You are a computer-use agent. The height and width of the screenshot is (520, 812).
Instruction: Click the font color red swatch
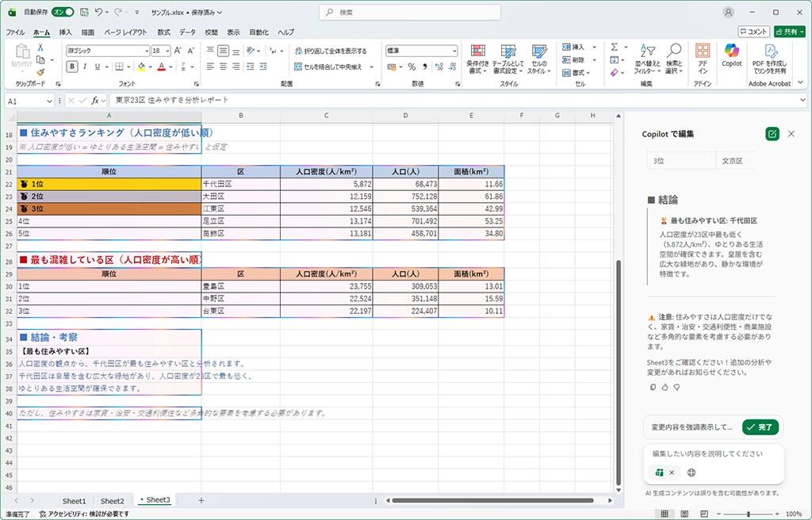[x=161, y=67]
